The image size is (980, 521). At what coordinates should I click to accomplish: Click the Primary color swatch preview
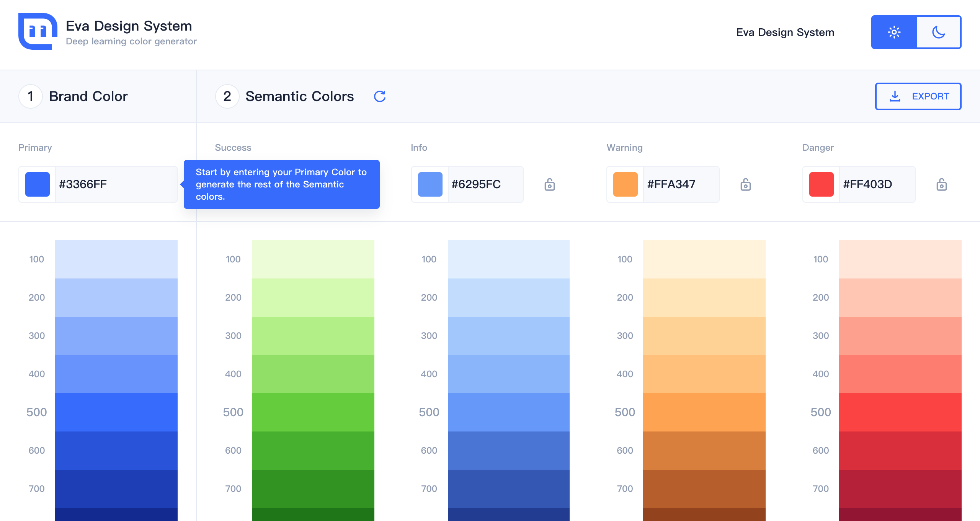coord(38,184)
